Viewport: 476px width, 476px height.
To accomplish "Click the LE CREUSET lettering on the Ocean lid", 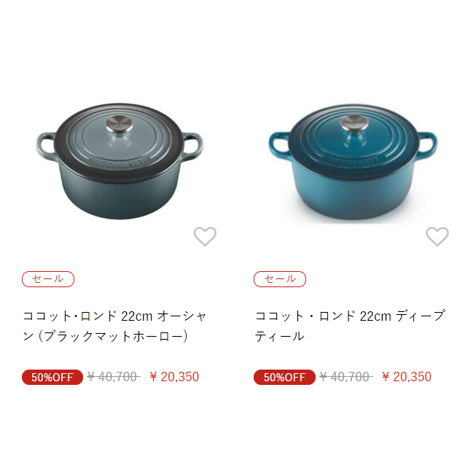I will (x=120, y=163).
